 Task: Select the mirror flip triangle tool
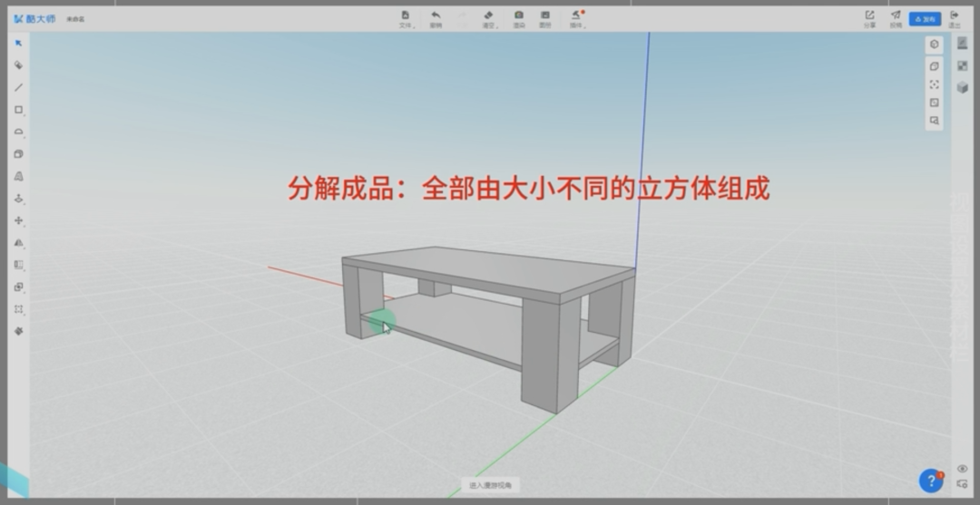pyautogui.click(x=19, y=243)
